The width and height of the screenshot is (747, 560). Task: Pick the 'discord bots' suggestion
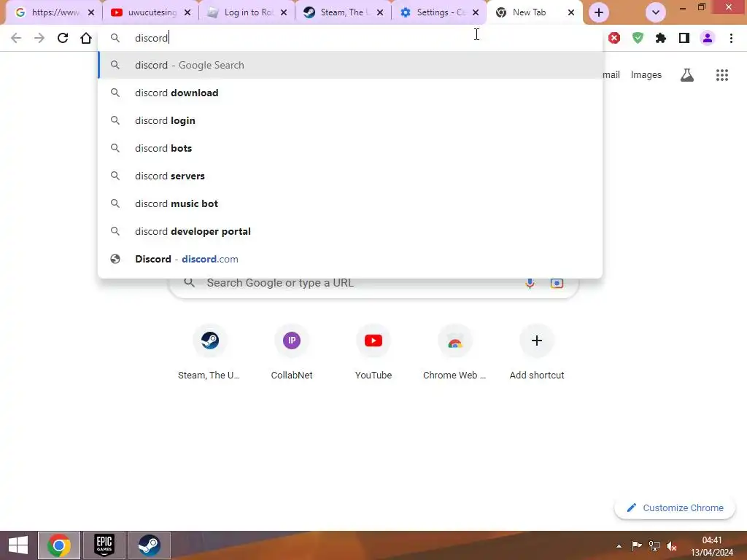click(350, 148)
